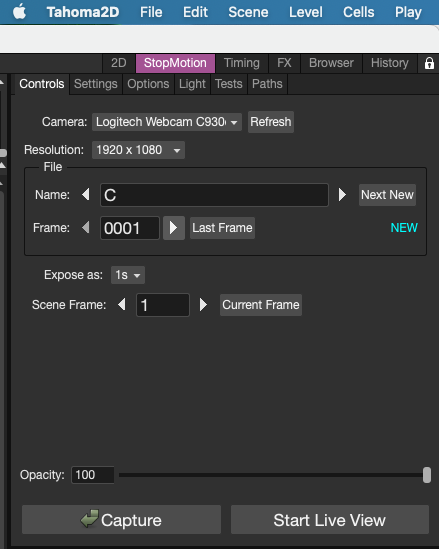The width and height of the screenshot is (439, 549).
Task: Open the Options tab
Action: (148, 84)
